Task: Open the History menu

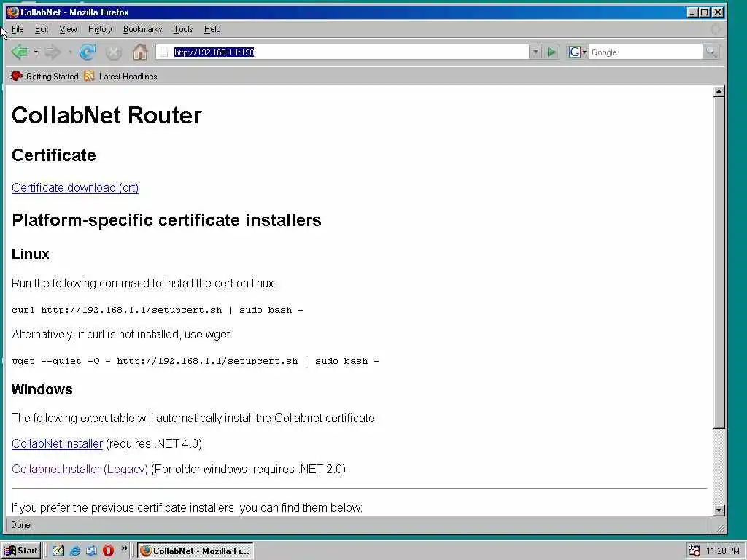Action: click(x=100, y=29)
